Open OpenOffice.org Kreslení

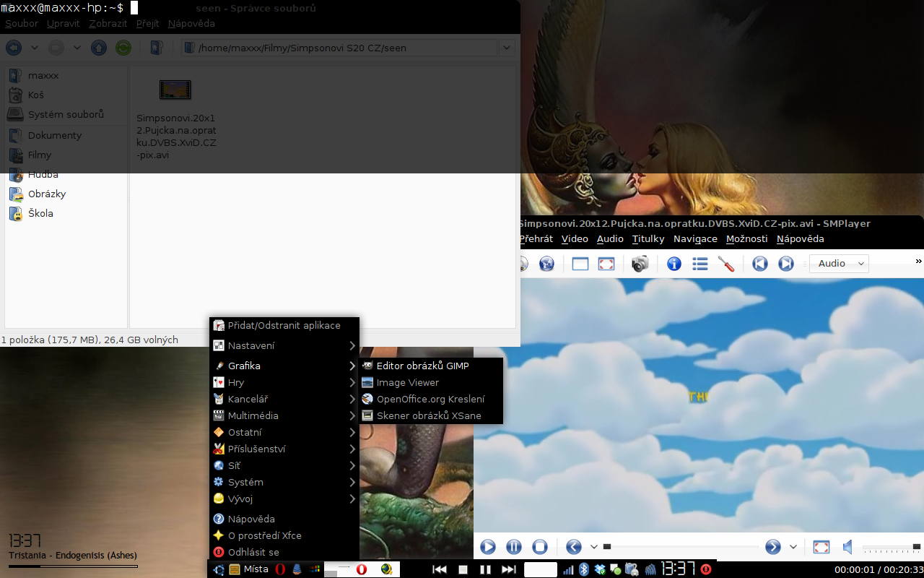[x=431, y=399]
